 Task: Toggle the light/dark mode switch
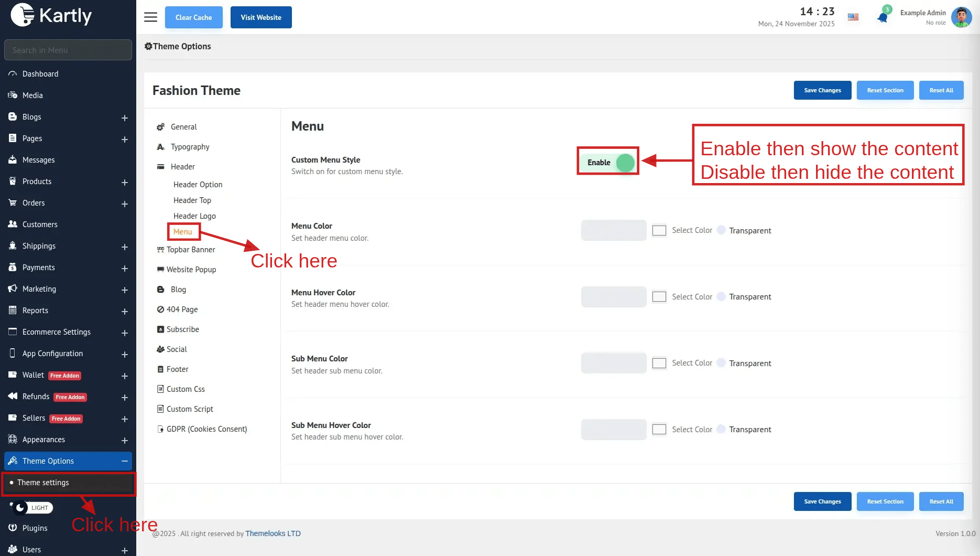pos(32,508)
